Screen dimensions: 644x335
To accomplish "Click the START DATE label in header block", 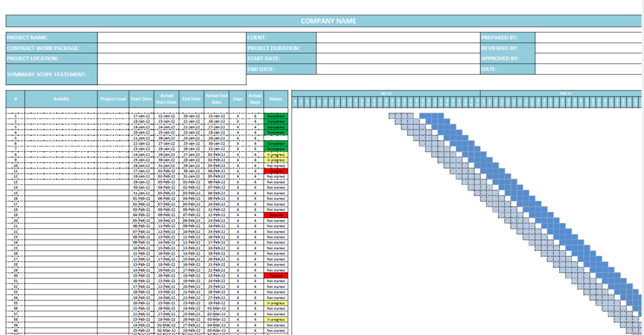I will pyautogui.click(x=281, y=58).
